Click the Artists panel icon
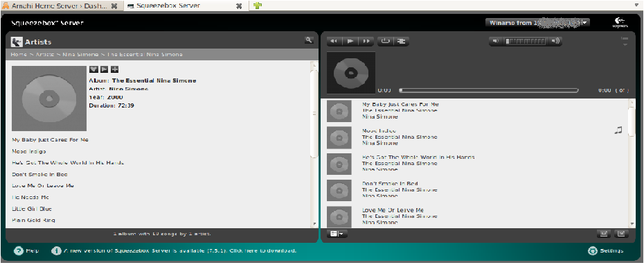Screen dimensions: 644x265 pyautogui.click(x=17, y=42)
